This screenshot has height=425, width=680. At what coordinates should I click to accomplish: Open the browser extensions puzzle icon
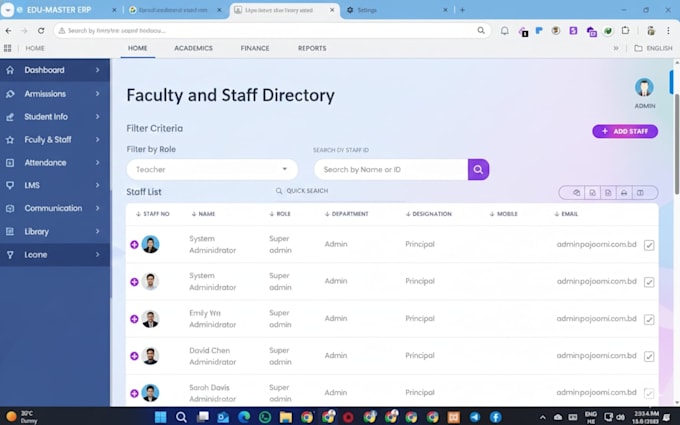point(625,31)
